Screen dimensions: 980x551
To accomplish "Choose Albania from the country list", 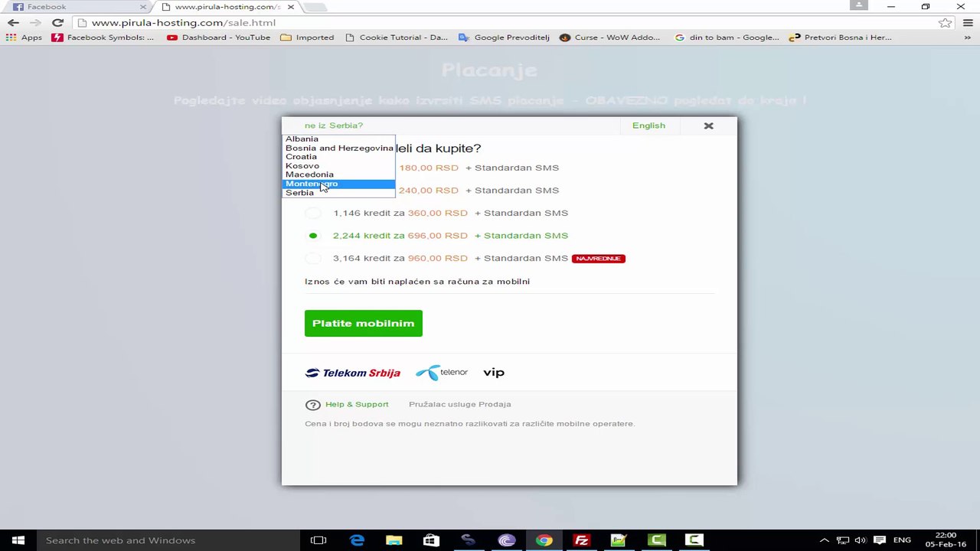I will (x=339, y=139).
